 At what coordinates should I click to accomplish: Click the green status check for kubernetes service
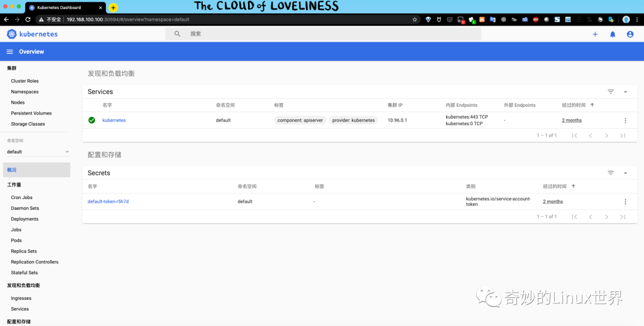tap(92, 120)
